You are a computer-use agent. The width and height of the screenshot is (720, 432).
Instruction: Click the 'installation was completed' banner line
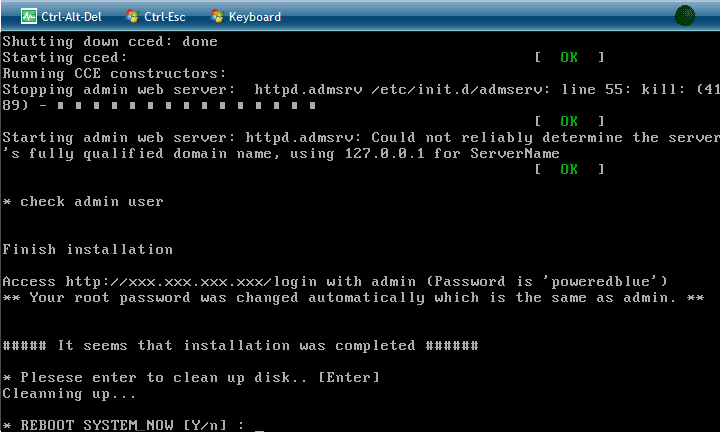click(x=241, y=345)
